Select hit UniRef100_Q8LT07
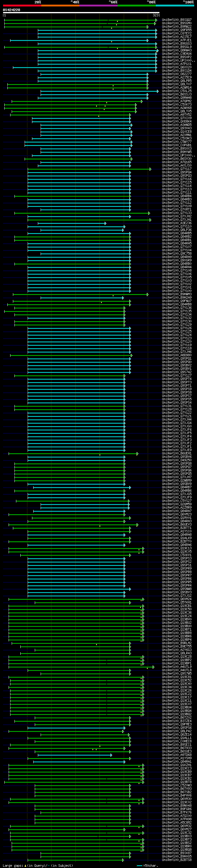This screenshot has width=197, height=868. point(177,84)
